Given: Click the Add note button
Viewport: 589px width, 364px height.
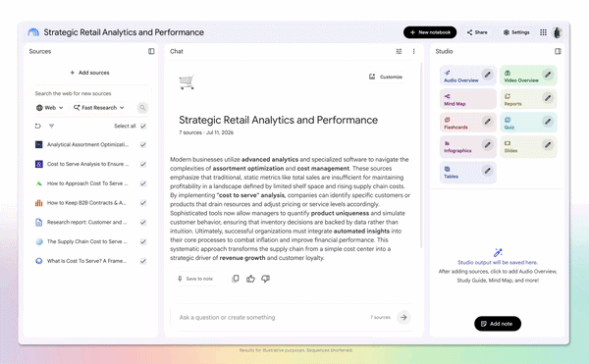Looking at the screenshot, I should pyautogui.click(x=498, y=324).
